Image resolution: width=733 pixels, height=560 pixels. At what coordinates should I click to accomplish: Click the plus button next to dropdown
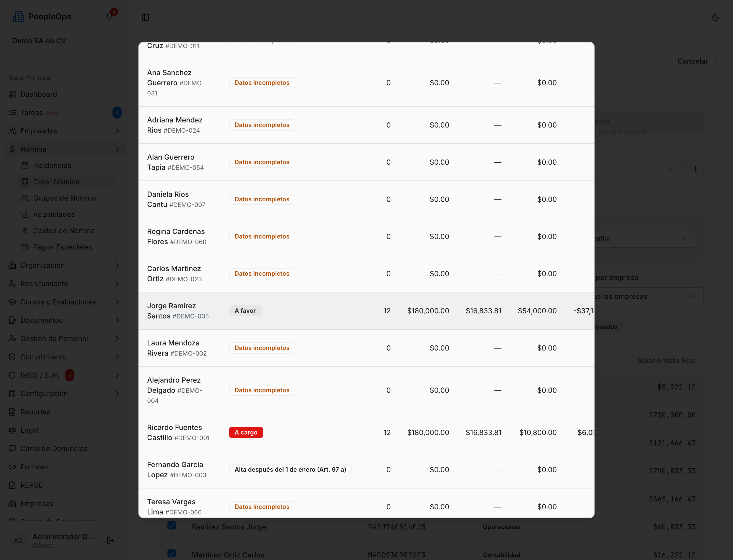695,169
